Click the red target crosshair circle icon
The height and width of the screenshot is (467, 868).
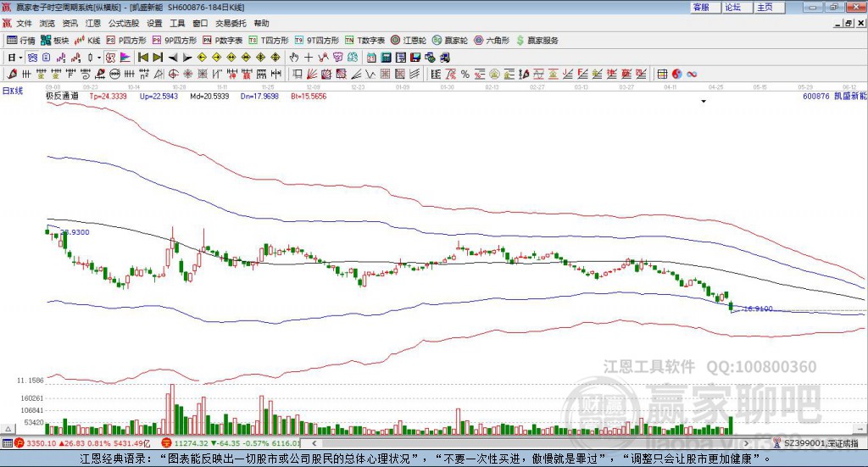(x=173, y=74)
